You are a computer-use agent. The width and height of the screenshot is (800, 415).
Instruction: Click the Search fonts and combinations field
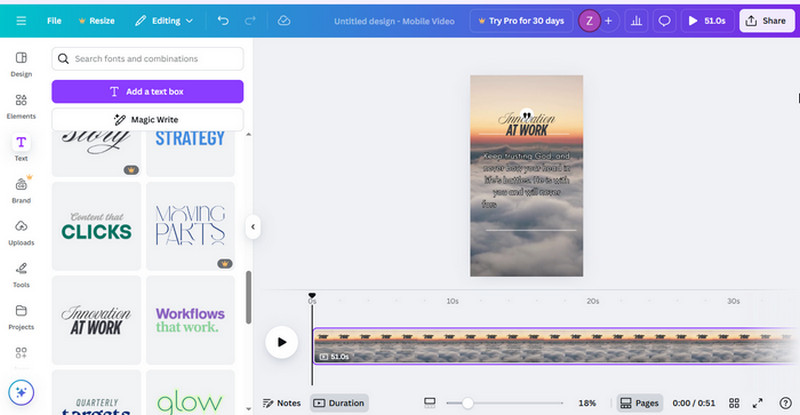click(147, 59)
